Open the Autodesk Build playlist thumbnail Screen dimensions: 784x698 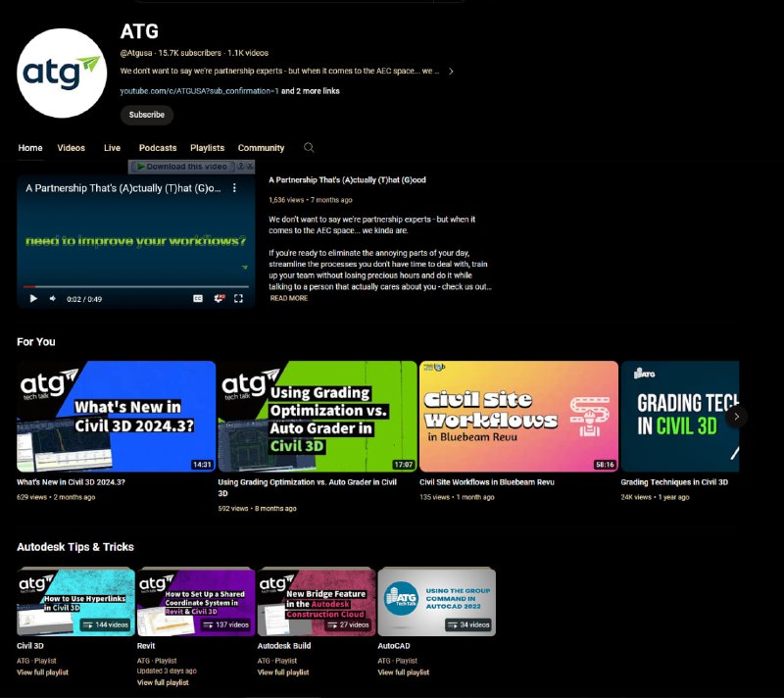coord(317,601)
